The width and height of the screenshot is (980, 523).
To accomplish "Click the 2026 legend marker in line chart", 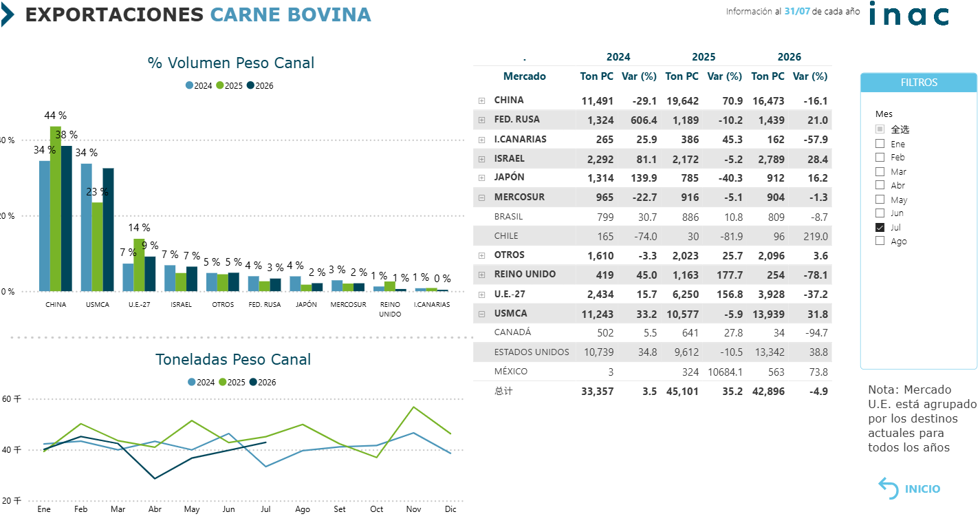I will tap(253, 382).
